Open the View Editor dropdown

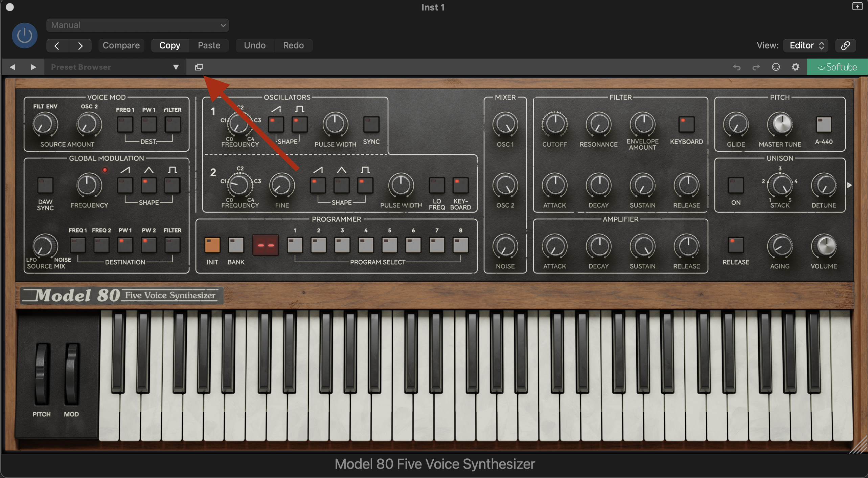[806, 45]
